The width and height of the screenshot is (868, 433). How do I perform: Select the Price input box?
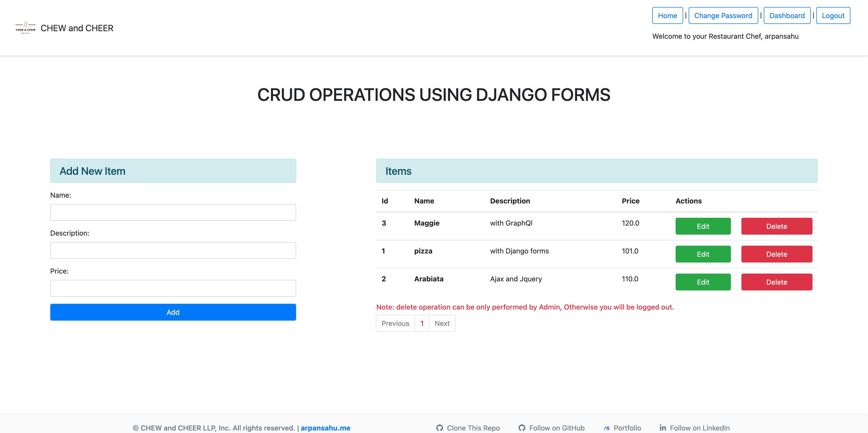(173, 288)
